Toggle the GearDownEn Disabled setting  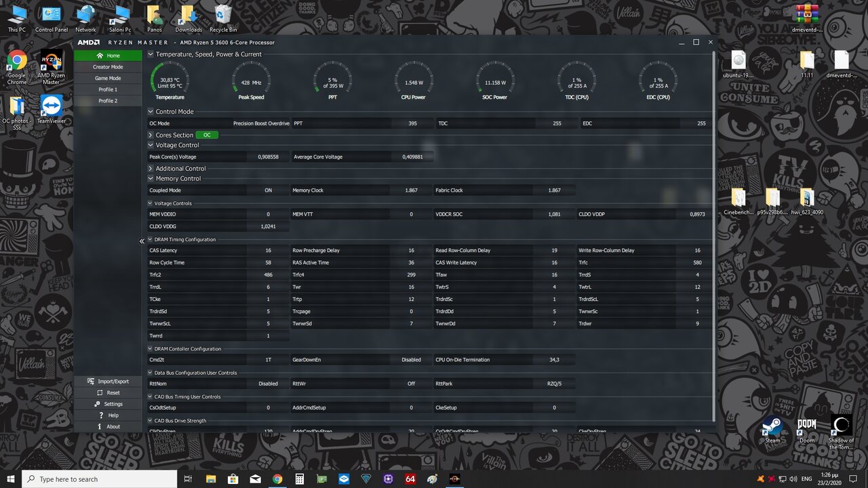(411, 360)
